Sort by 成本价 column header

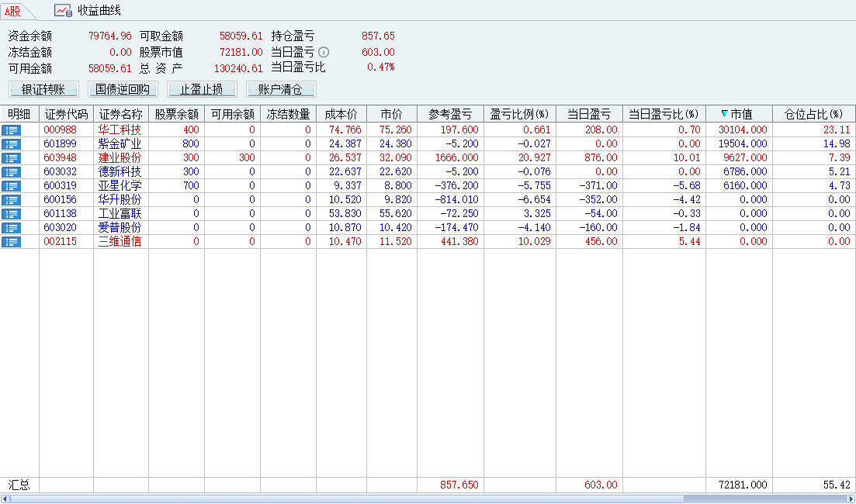click(341, 114)
